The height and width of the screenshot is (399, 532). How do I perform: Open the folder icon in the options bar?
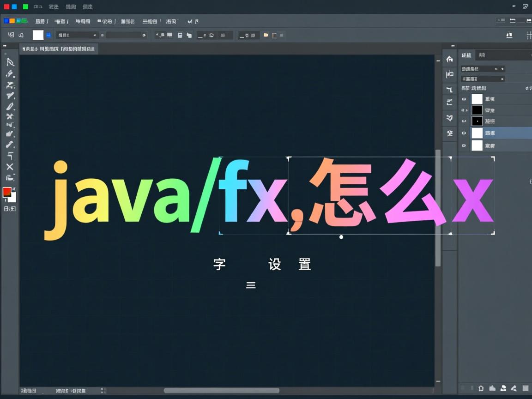(266, 35)
